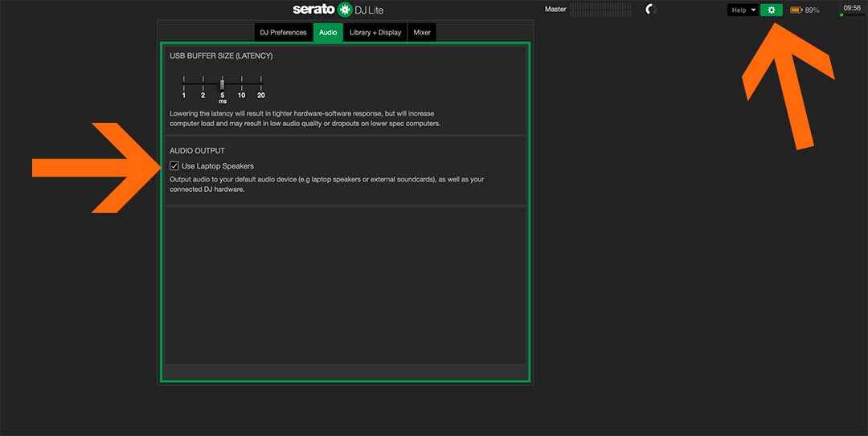Screen dimensions: 868x436
Task: Click the 09:56 clock display
Action: (851, 7)
